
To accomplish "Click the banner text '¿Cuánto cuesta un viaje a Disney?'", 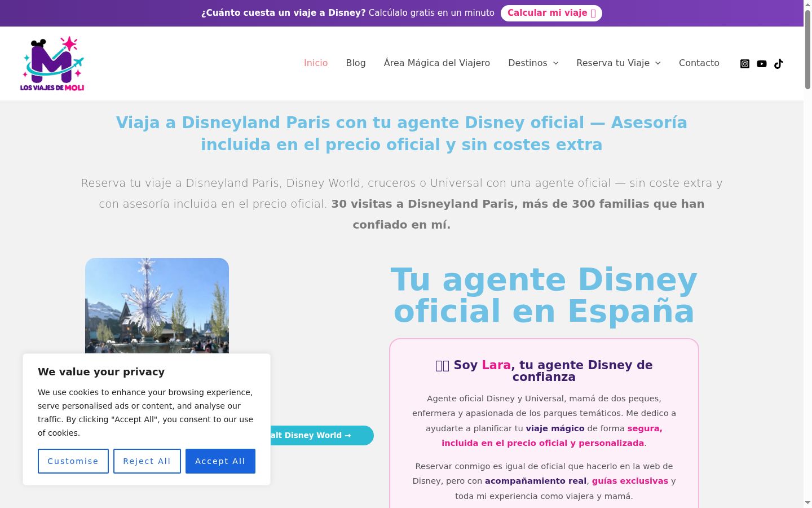I will 283,13.
